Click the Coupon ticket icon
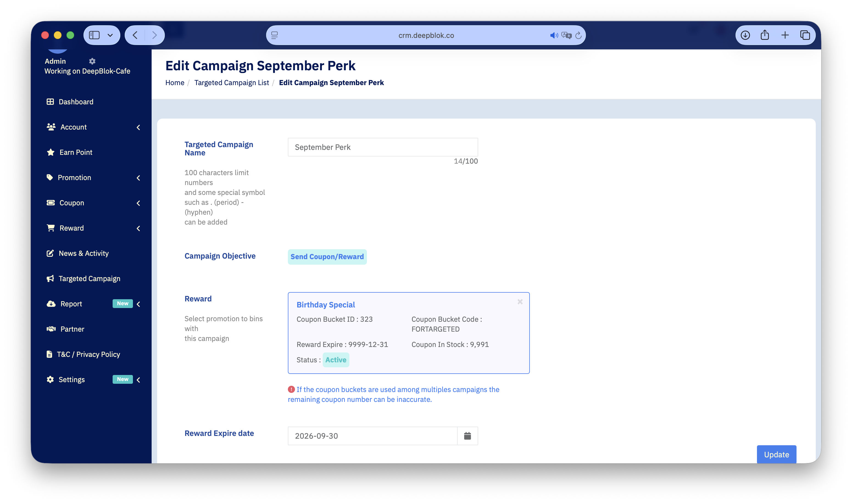Screen dimensions: 852x504 click(x=51, y=202)
